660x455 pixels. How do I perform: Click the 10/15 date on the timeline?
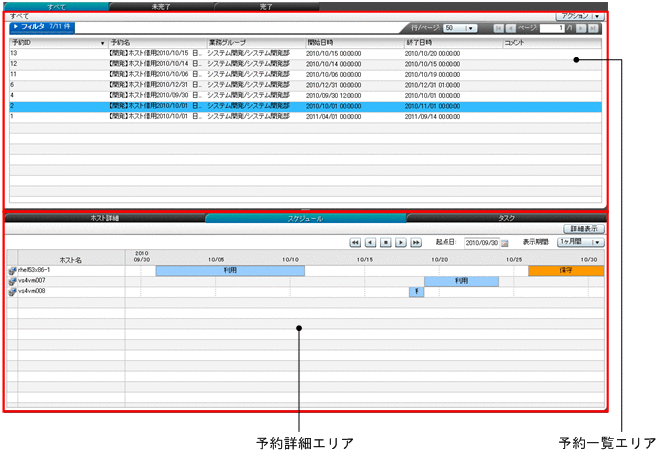click(365, 260)
